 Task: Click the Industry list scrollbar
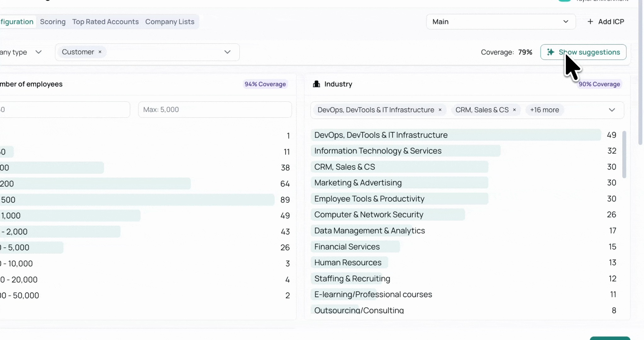[x=624, y=154]
